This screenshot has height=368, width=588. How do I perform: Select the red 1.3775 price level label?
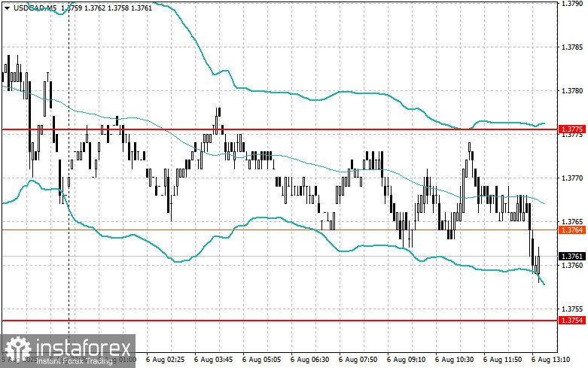point(572,129)
